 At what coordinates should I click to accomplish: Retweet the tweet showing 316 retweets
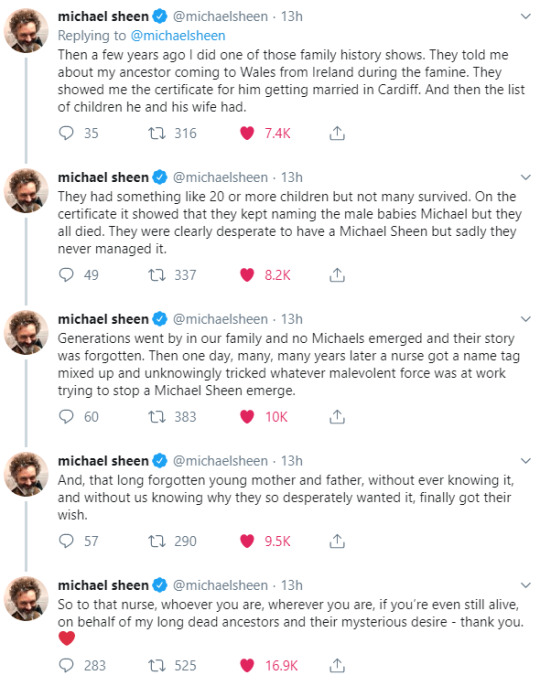[x=157, y=133]
